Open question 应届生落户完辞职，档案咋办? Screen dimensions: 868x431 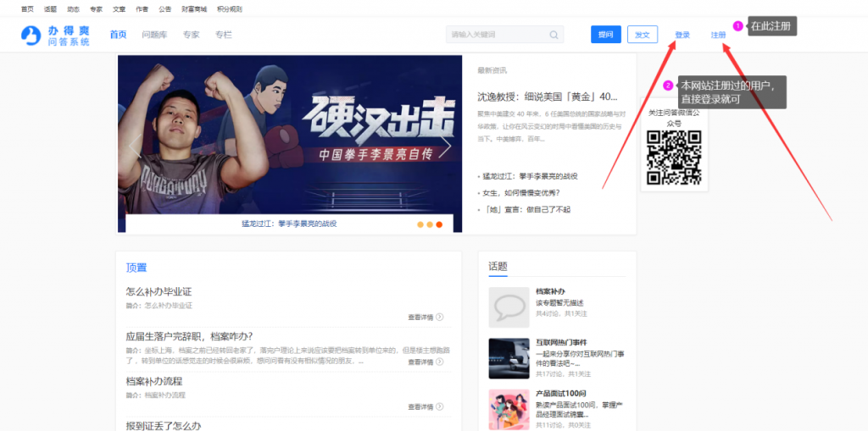pyautogui.click(x=189, y=336)
